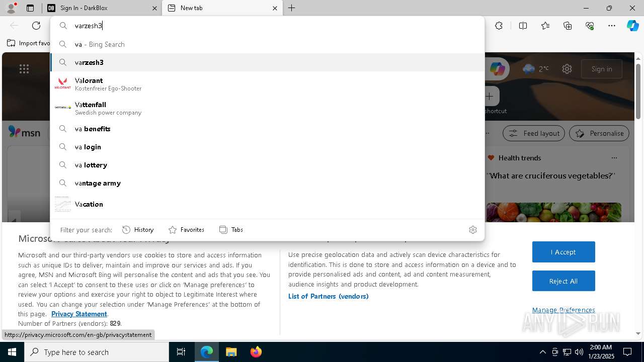Image resolution: width=644 pixels, height=362 pixels.
Task: Open the Collections toolbar icon
Action: pyautogui.click(x=568, y=26)
